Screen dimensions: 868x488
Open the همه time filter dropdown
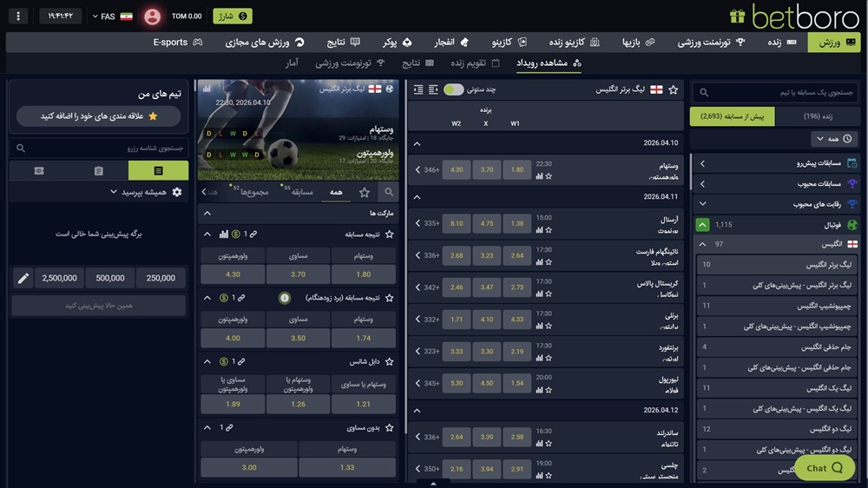point(833,139)
